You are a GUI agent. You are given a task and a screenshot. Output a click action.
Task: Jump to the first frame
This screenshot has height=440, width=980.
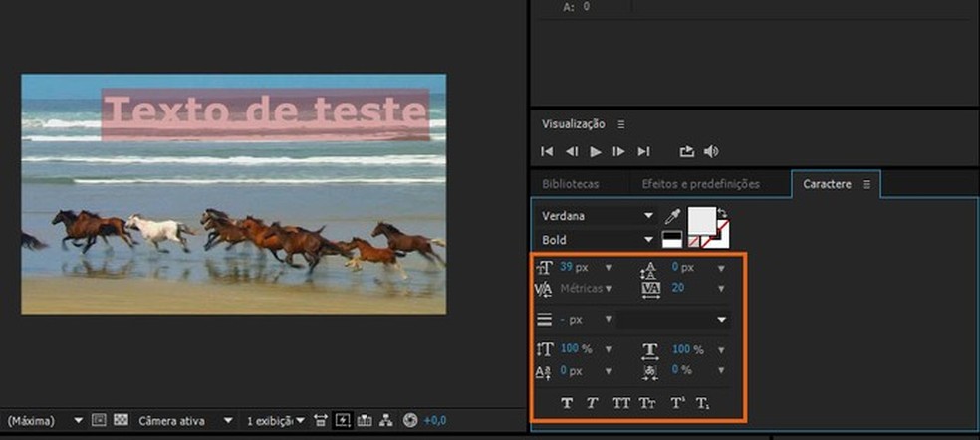547,151
